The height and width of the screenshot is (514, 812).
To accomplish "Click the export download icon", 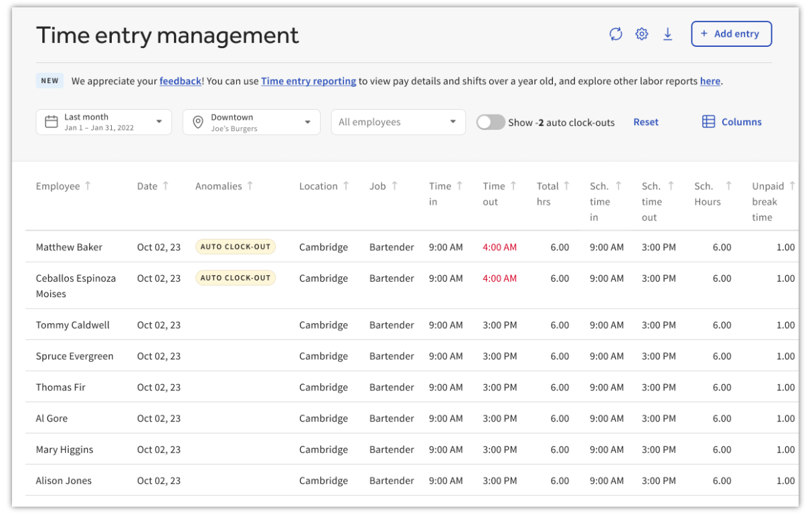I will (x=667, y=33).
